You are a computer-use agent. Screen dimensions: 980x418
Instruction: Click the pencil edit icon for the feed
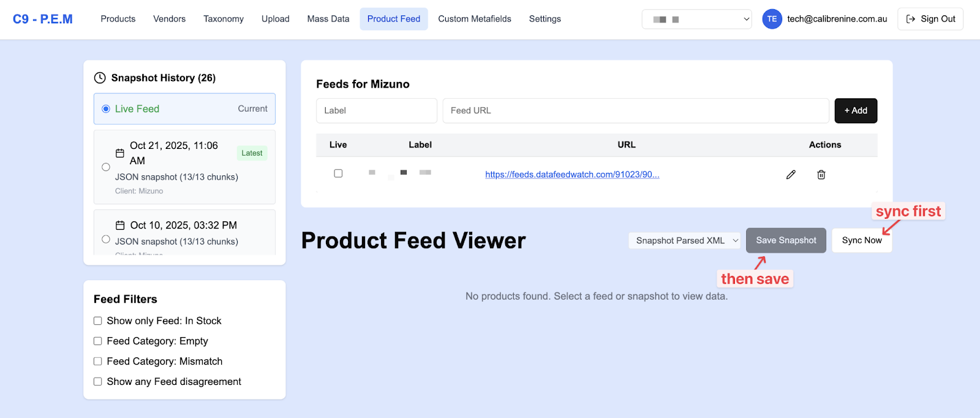[x=791, y=175]
